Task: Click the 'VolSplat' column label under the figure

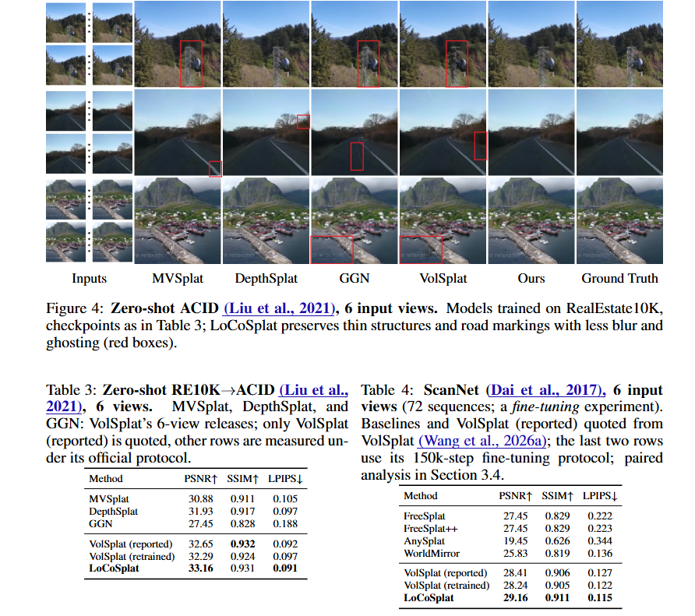Action: click(x=443, y=278)
